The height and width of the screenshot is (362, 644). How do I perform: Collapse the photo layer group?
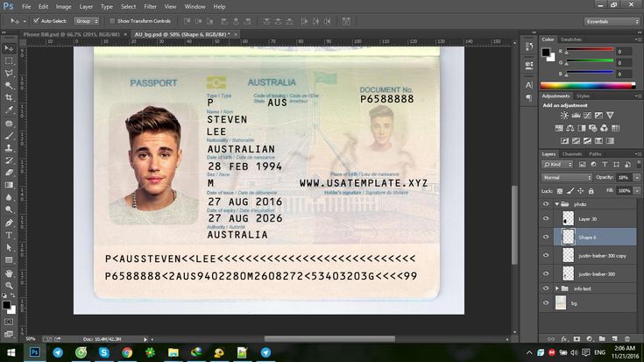[557, 204]
